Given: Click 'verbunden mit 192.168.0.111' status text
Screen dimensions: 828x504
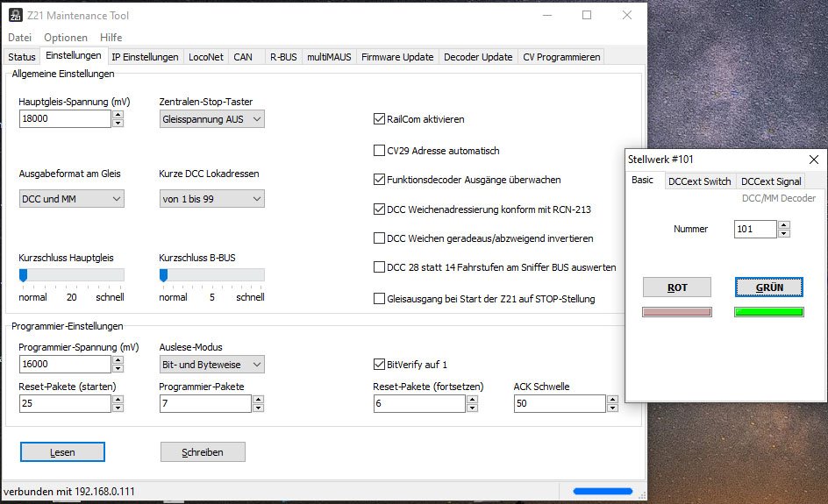Looking at the screenshot, I should click(x=69, y=492).
